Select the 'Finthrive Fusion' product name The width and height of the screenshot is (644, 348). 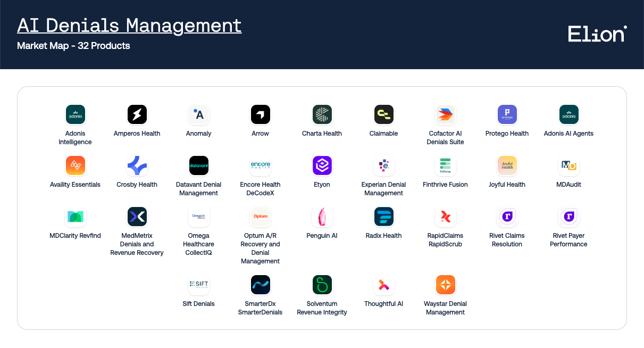(445, 185)
